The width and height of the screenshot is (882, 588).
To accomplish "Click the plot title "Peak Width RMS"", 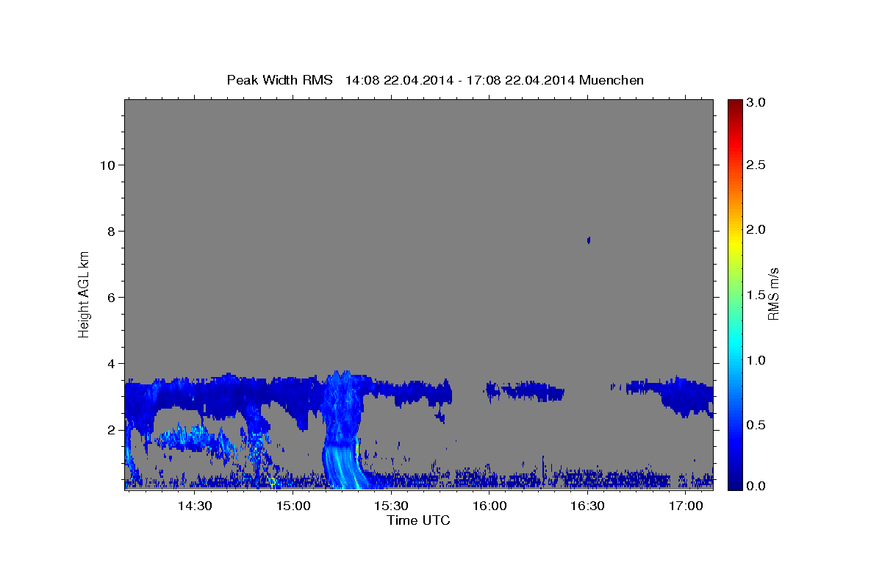I will pos(279,79).
